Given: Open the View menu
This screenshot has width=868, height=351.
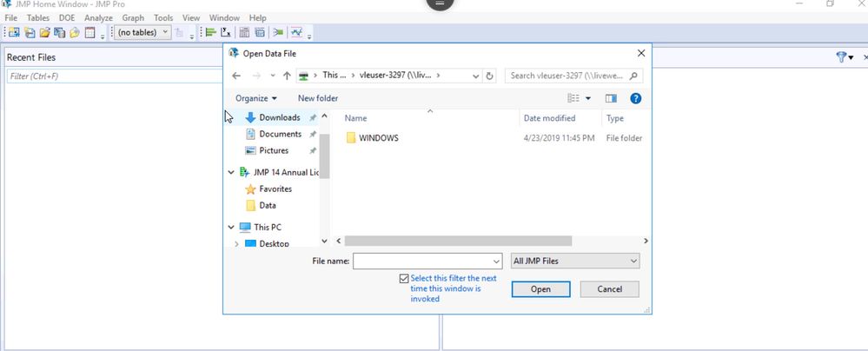Looking at the screenshot, I should pyautogui.click(x=191, y=17).
